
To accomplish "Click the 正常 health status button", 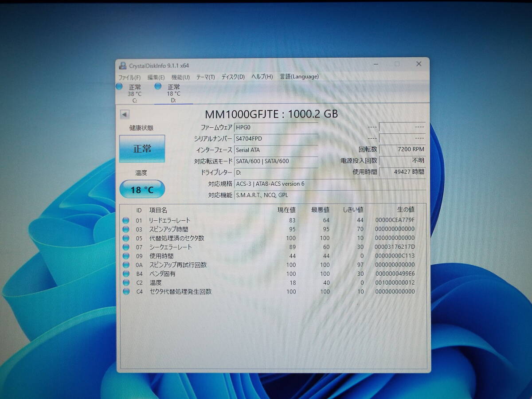I will tap(142, 149).
